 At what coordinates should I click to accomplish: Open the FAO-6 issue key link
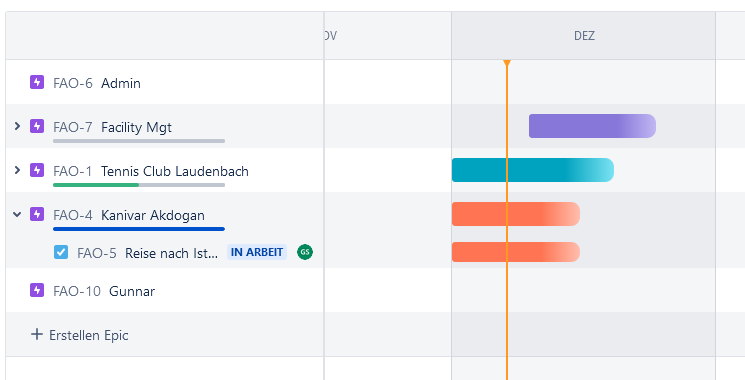(x=73, y=83)
